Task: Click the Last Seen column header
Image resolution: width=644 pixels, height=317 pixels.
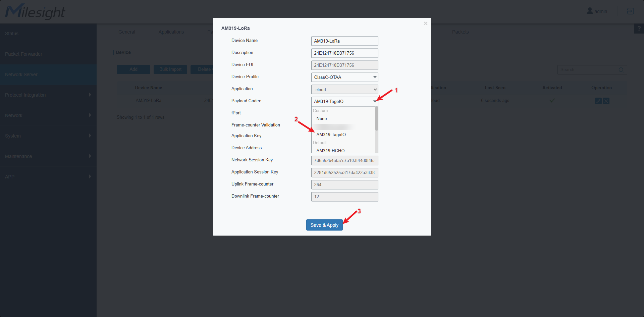Action: tap(495, 88)
